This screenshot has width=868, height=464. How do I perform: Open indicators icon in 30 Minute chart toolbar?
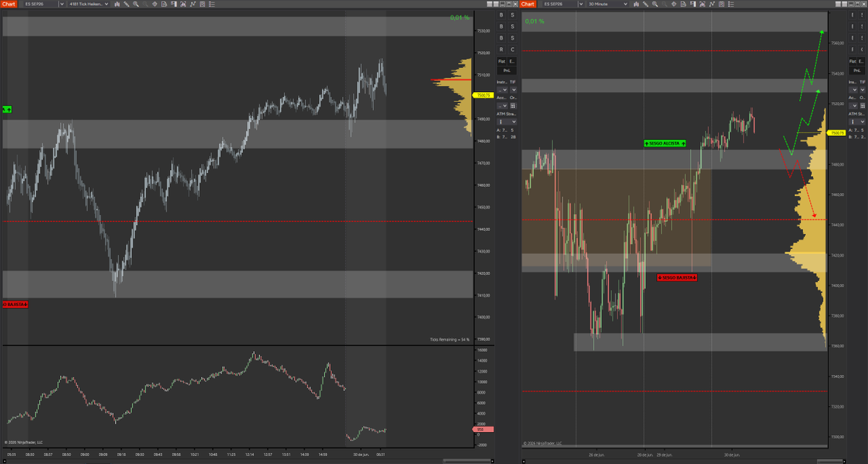[702, 4]
